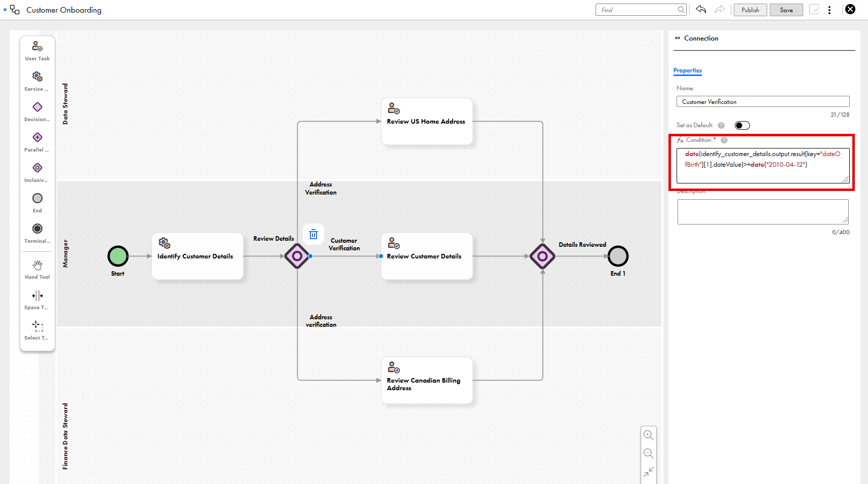Toggle the Set as Default switch
868x484 pixels.
pyautogui.click(x=742, y=125)
